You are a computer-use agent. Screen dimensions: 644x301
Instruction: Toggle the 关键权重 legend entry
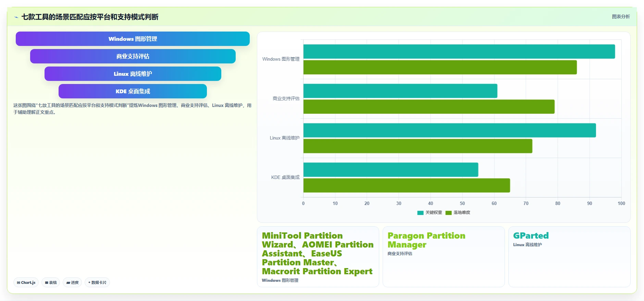coord(430,213)
